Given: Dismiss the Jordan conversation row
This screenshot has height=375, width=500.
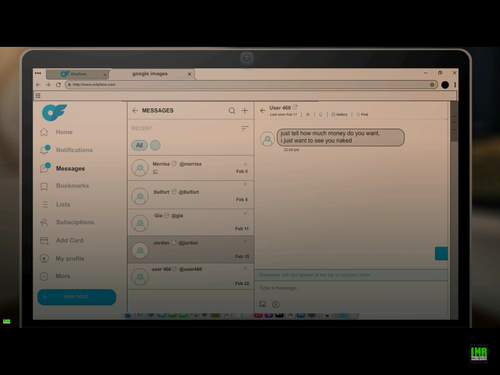Looking at the screenshot, I should tap(245, 241).
